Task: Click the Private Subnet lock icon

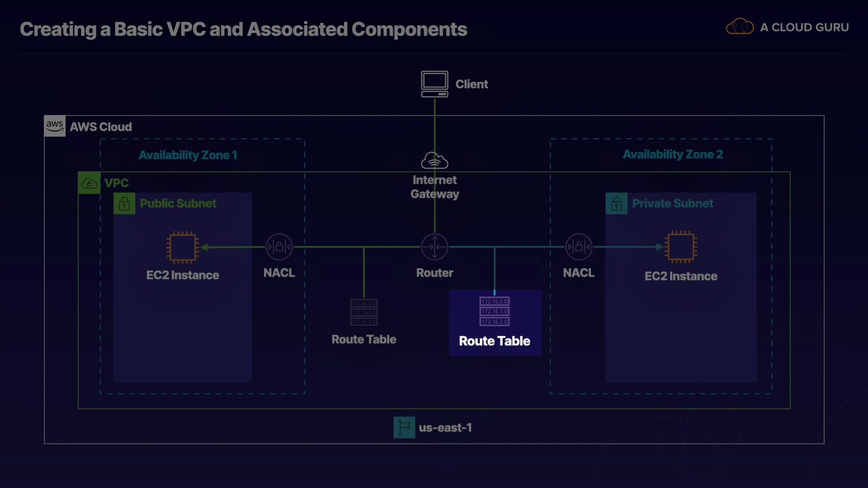Action: [x=616, y=204]
